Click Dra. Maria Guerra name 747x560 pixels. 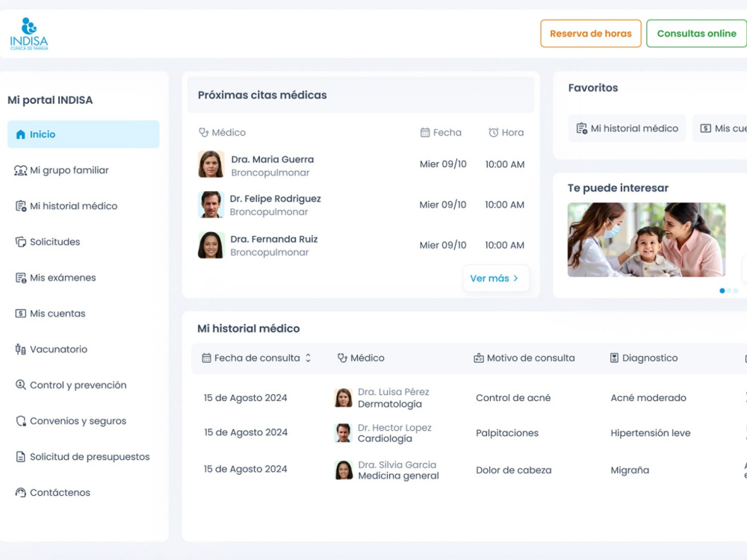[273, 160]
